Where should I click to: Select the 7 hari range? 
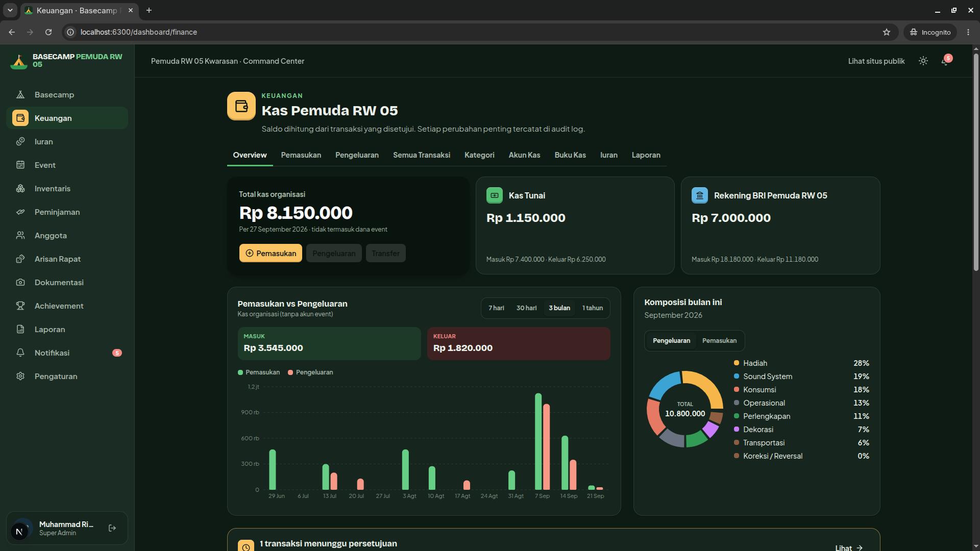pyautogui.click(x=496, y=308)
